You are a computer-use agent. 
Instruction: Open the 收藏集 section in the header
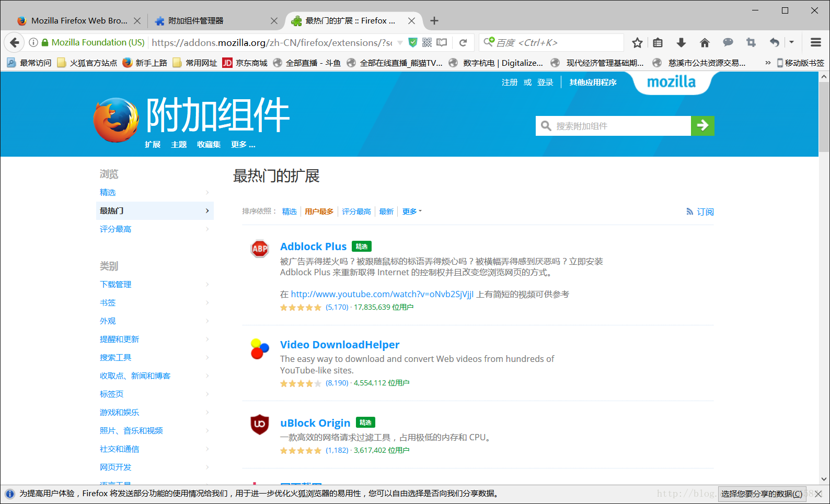point(209,145)
